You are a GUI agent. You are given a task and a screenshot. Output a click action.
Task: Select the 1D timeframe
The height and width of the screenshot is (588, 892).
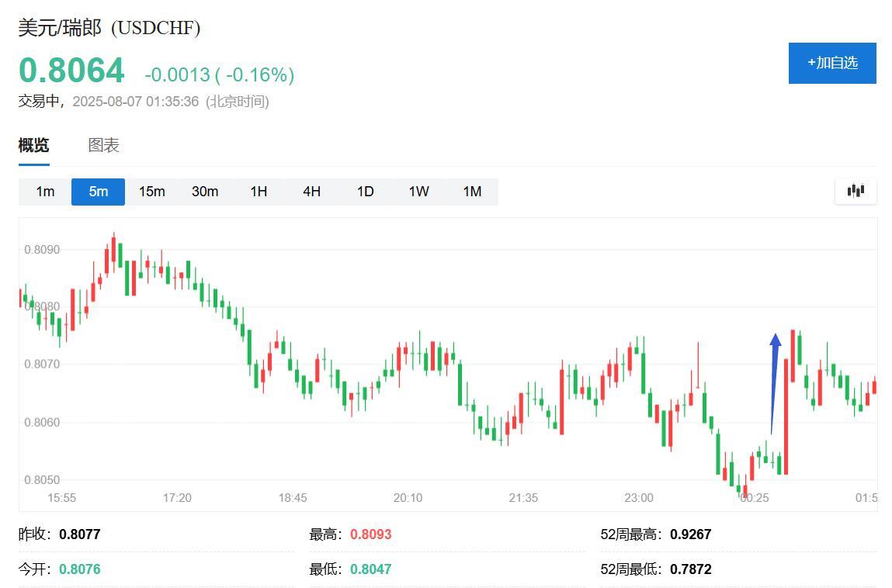coord(365,192)
